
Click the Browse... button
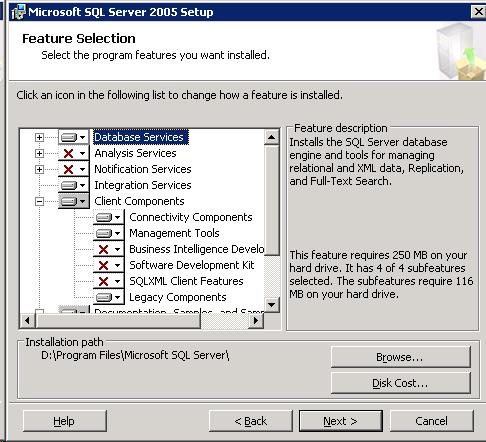point(401,357)
